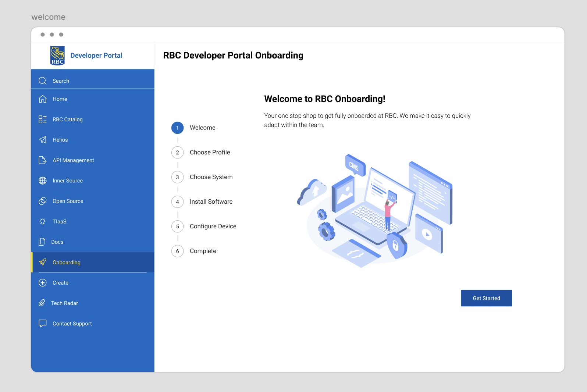The width and height of the screenshot is (587, 392).
Task: Click the API Management document icon
Action: (x=43, y=160)
